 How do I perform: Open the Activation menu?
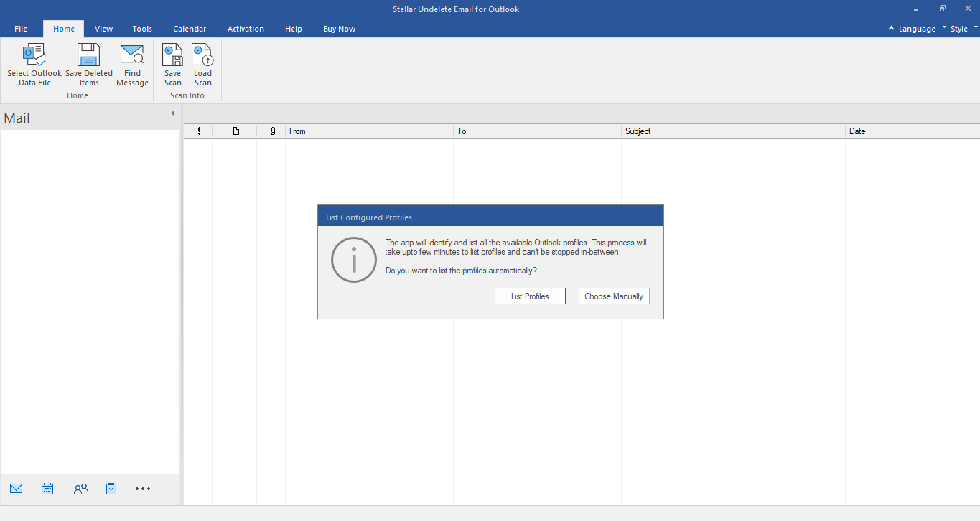tap(246, 29)
